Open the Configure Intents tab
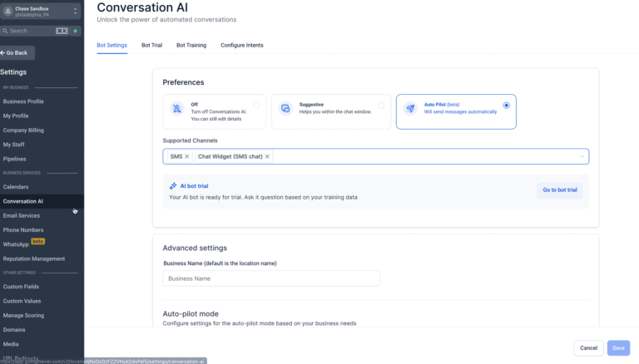639x364 pixels. pyautogui.click(x=242, y=45)
